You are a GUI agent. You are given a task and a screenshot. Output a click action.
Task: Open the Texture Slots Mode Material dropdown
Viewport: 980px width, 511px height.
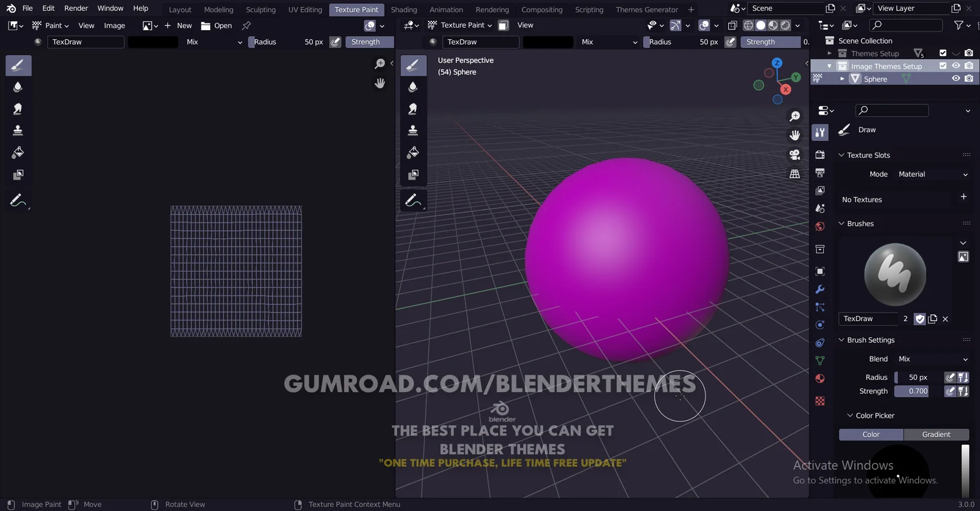pyautogui.click(x=932, y=175)
